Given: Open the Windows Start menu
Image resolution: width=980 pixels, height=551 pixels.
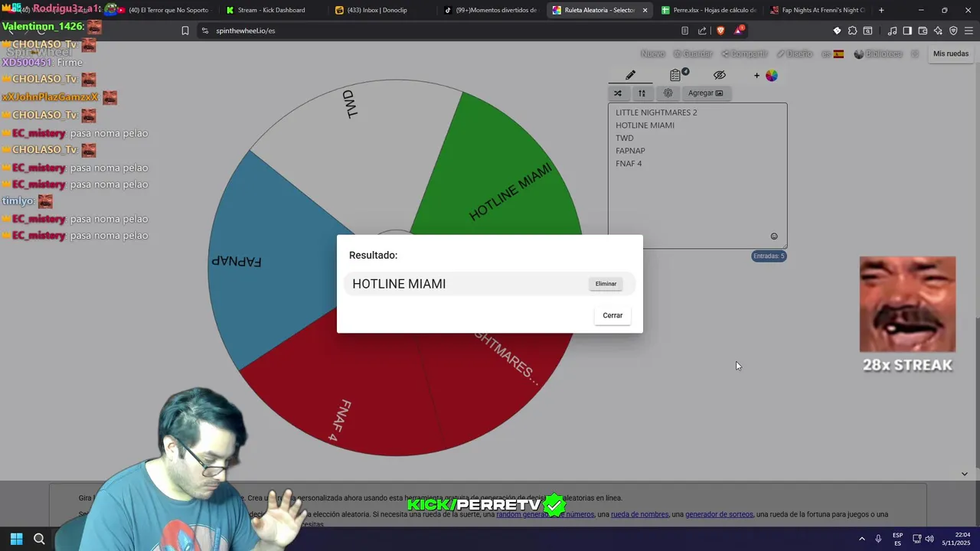Looking at the screenshot, I should 16,539.
